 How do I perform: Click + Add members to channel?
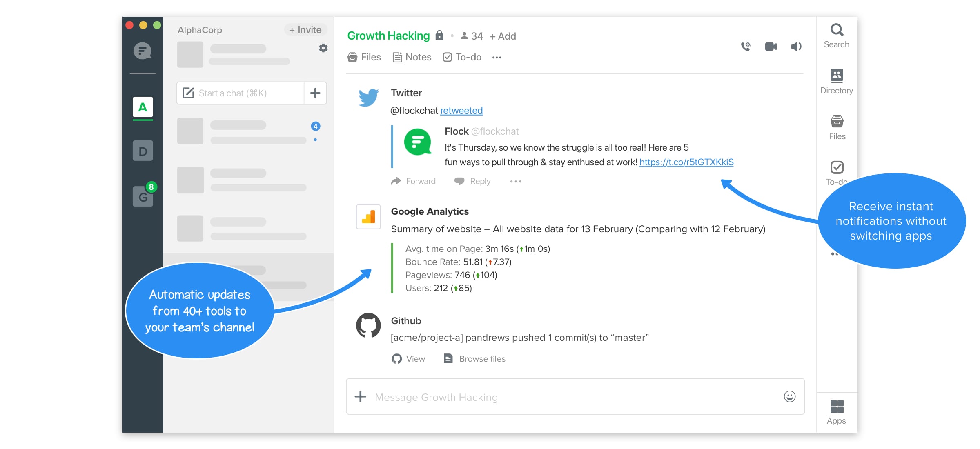(x=503, y=36)
